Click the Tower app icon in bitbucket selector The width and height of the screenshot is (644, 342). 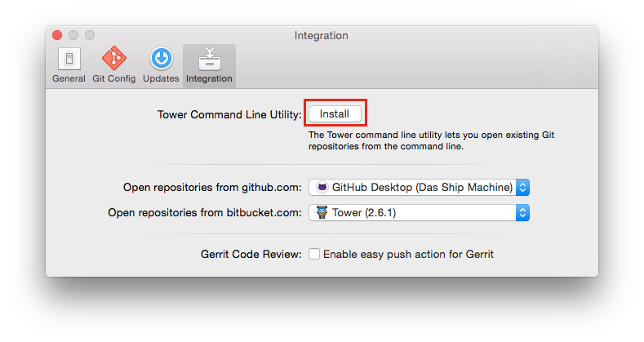point(322,212)
